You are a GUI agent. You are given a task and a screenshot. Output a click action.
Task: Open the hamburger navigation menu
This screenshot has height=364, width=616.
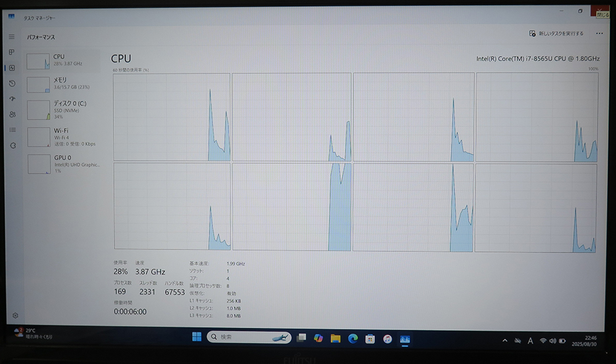coord(12,36)
